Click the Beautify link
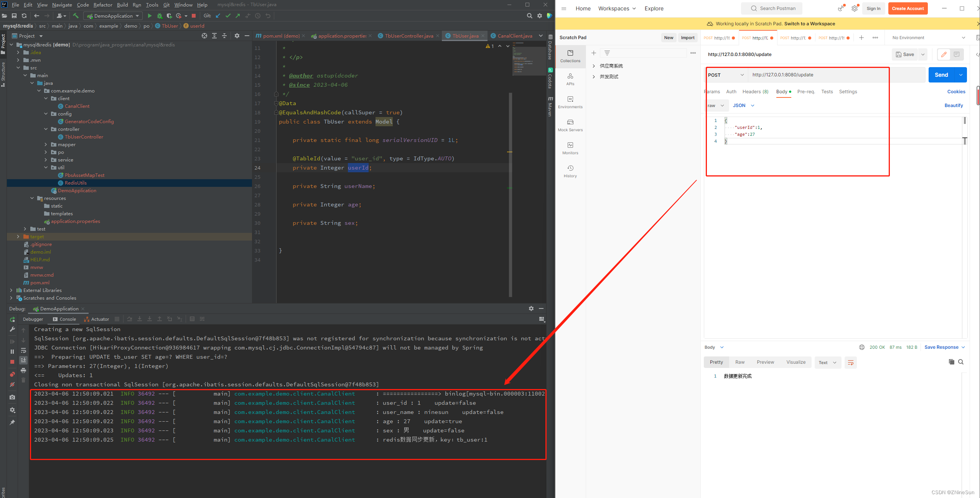The image size is (980, 498). pos(954,106)
